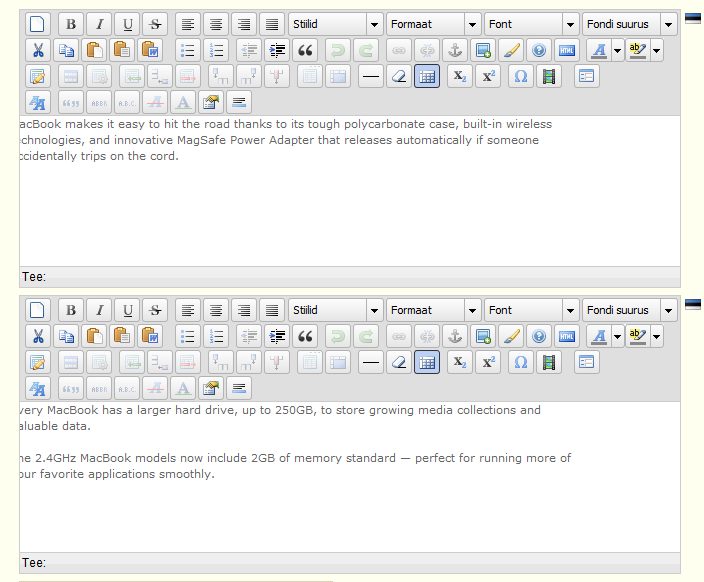Insert embedded media in top editor
Screen dimensions: 704x582
[549, 76]
